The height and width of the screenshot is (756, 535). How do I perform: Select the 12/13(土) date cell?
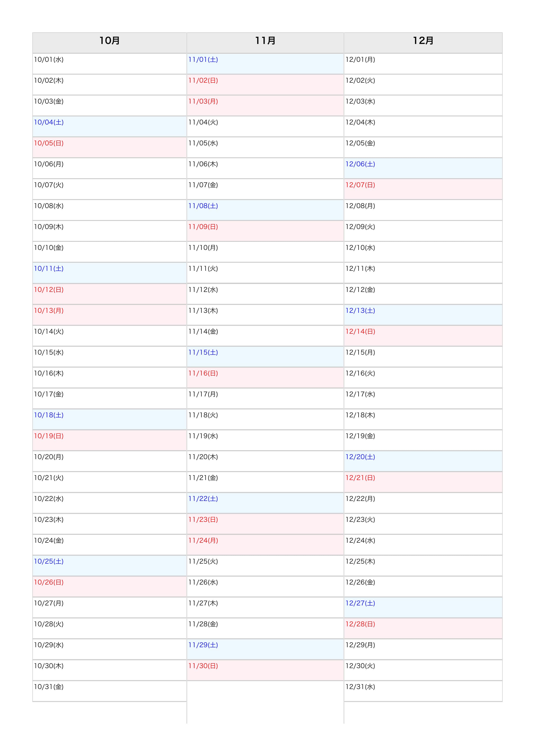[423, 315]
